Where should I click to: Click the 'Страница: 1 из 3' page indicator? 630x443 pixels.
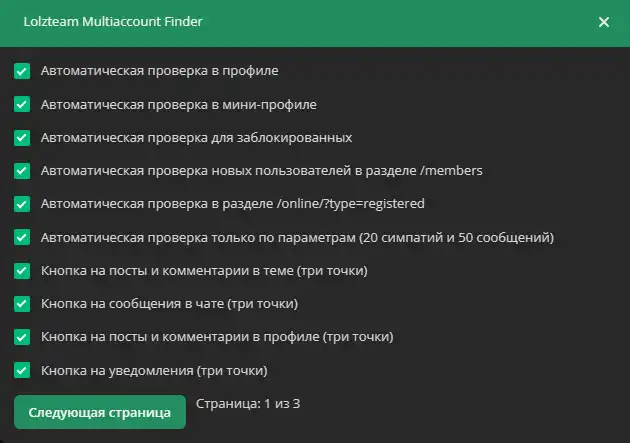click(248, 404)
